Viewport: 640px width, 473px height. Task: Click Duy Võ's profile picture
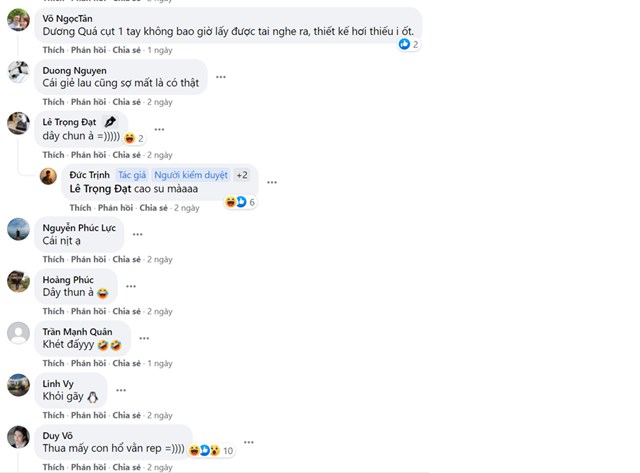tap(18, 437)
